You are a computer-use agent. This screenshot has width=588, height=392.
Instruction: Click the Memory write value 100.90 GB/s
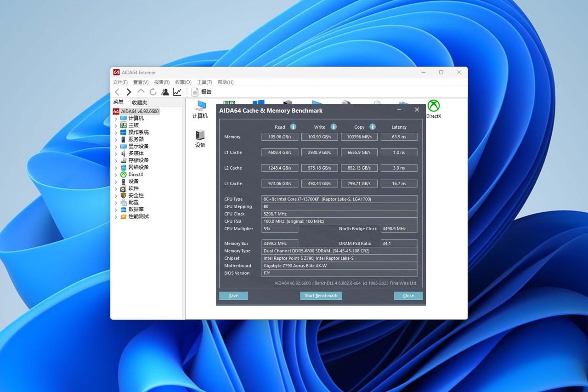pos(320,136)
